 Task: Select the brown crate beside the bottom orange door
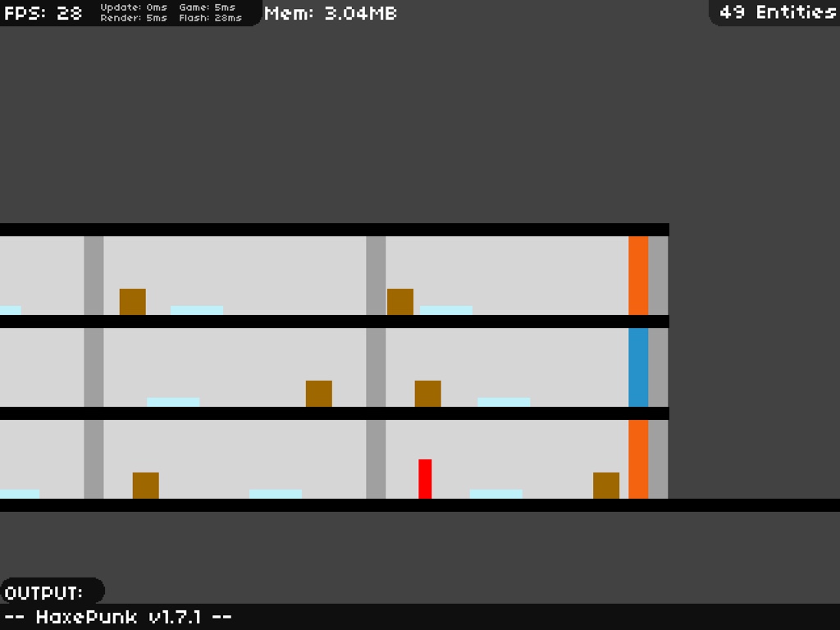point(606,486)
